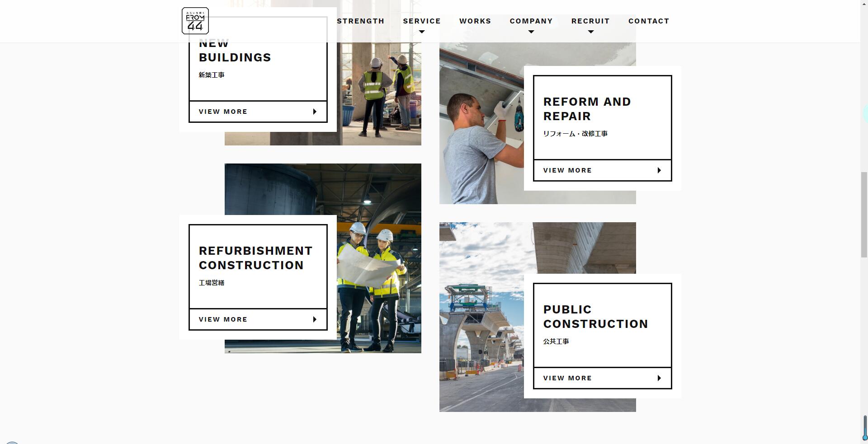Expand the COMPANY dropdown arrow
Viewport: 868px width, 444px height.
point(531,32)
